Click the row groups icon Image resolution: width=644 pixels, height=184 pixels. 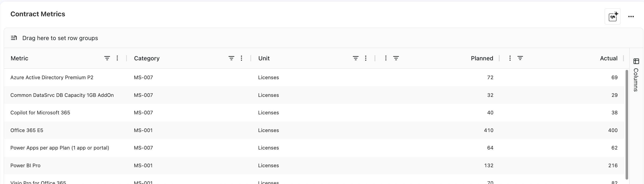point(14,38)
